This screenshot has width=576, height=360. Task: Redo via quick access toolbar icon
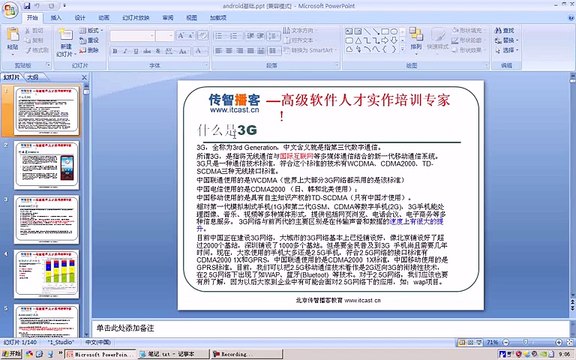tap(51, 6)
